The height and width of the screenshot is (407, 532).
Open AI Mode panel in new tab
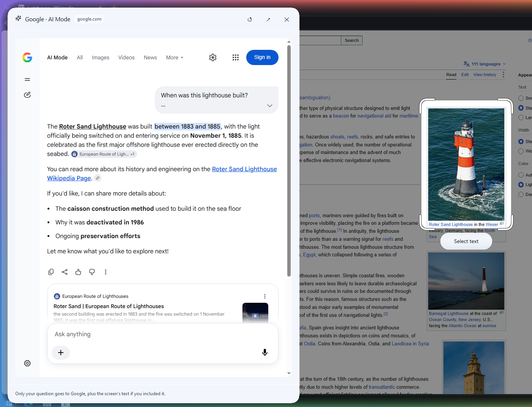click(x=268, y=19)
